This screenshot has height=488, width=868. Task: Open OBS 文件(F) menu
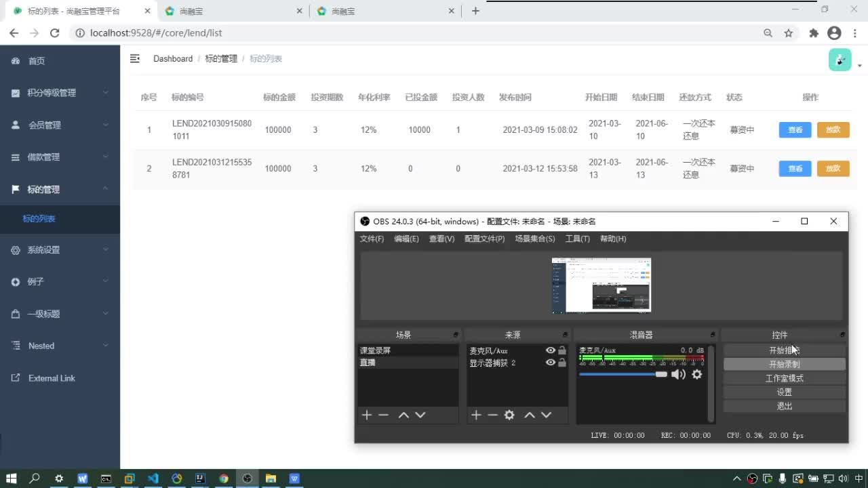[372, 239]
